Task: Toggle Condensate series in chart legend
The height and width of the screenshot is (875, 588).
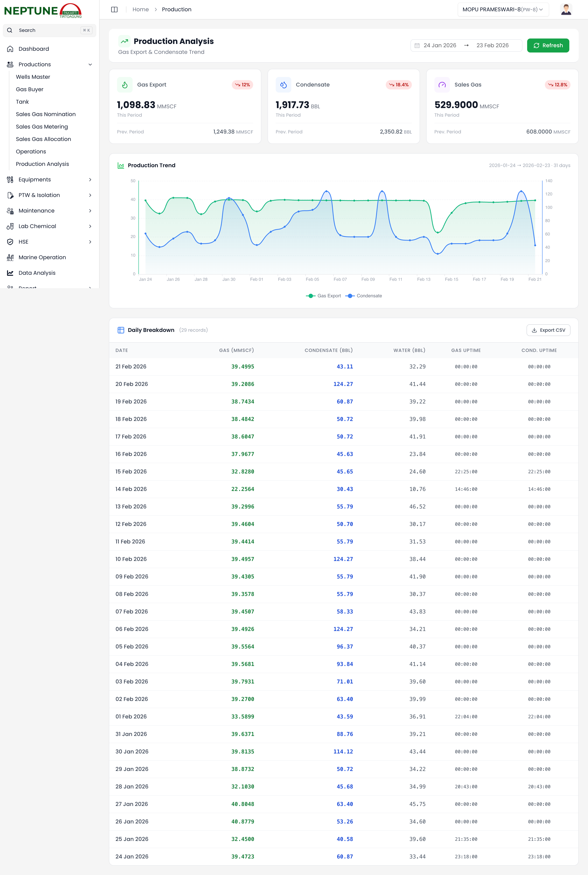Action: 363,296
